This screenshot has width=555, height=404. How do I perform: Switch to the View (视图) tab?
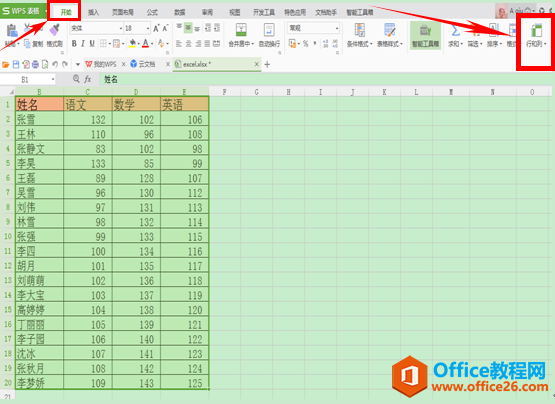[234, 12]
